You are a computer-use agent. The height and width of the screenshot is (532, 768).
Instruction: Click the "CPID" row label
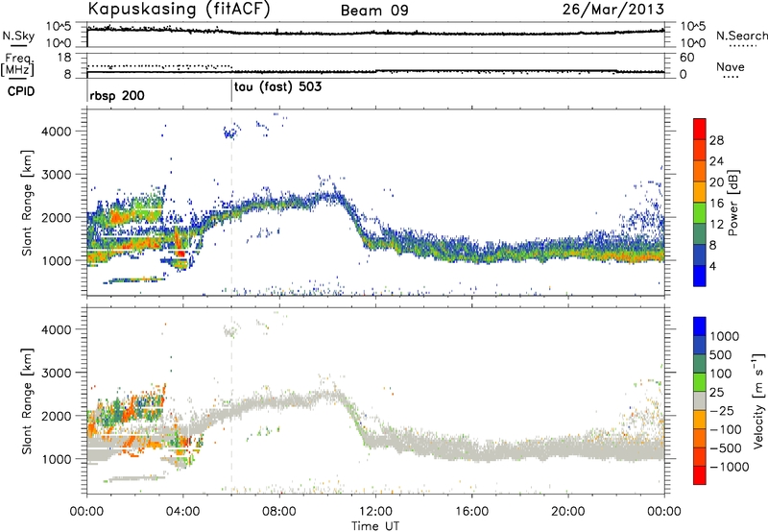21,91
